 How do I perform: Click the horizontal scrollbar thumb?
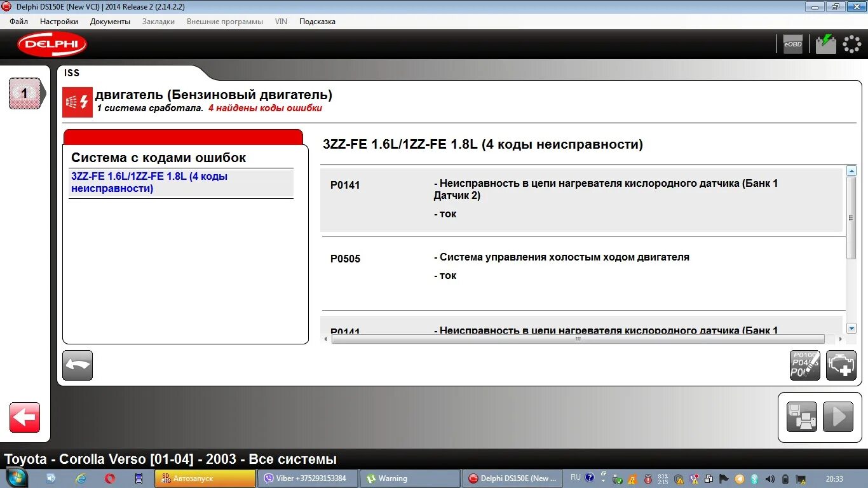coord(578,339)
